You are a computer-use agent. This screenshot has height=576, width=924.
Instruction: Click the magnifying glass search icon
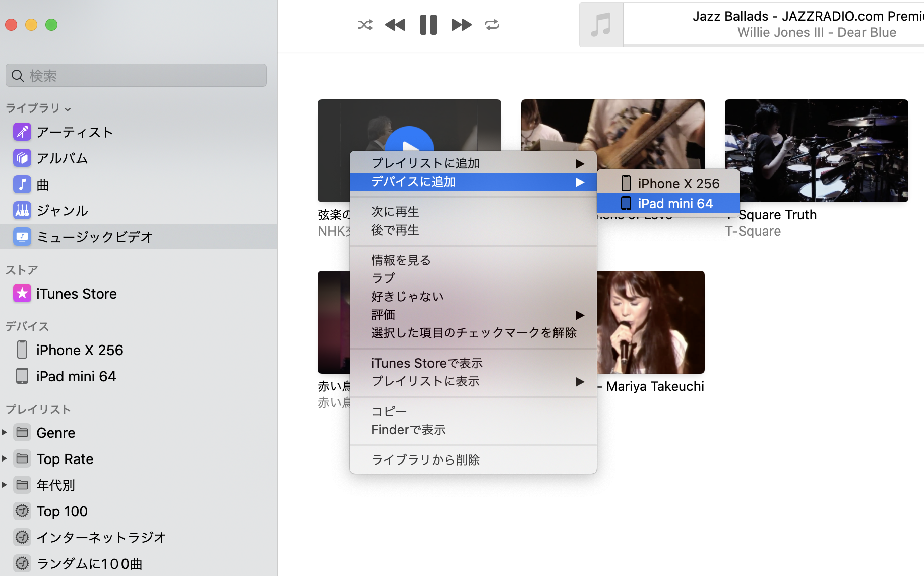(18, 76)
